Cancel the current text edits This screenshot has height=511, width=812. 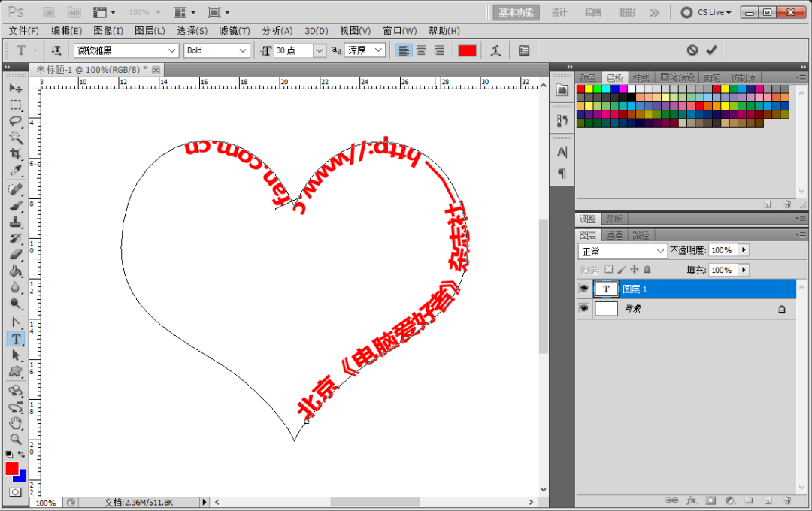click(x=692, y=50)
